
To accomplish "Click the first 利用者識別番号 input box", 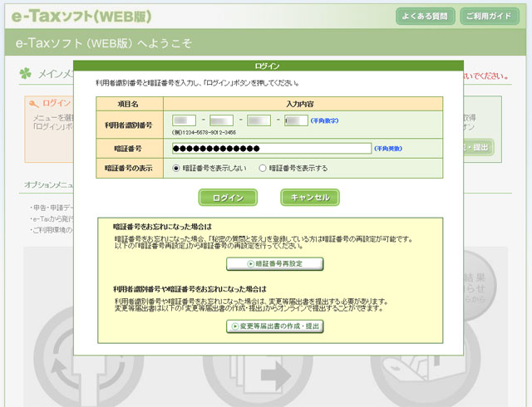I will point(185,121).
